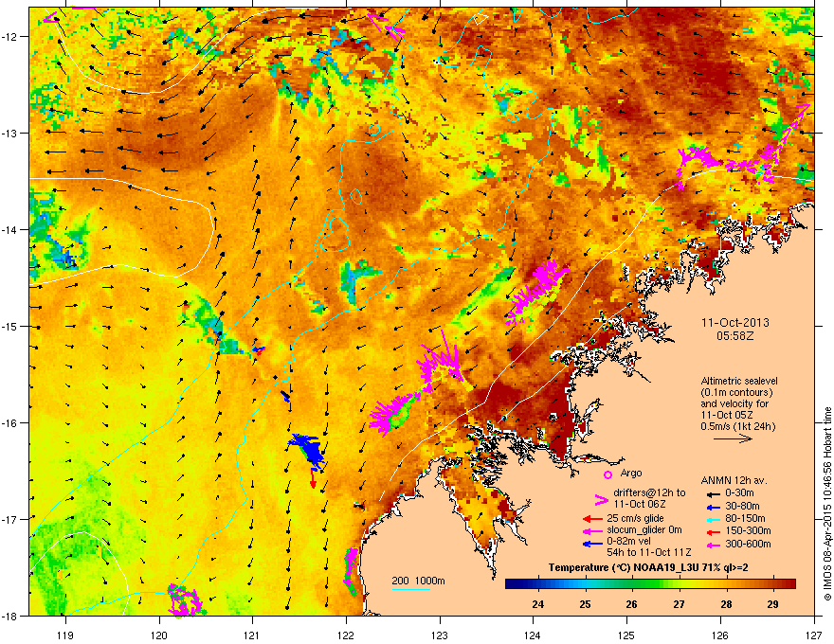Click the '05:58Z' time text
This screenshot has height=644, width=834.
(x=735, y=336)
